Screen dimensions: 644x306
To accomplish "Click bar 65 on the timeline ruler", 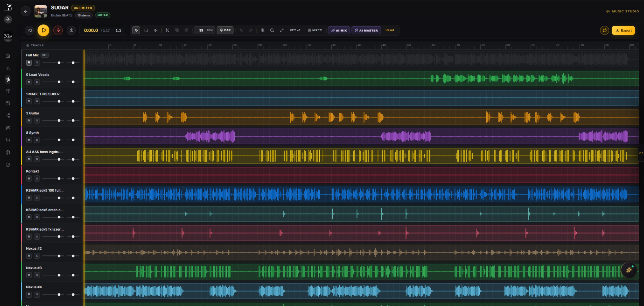I will pyautogui.click(x=483, y=45).
